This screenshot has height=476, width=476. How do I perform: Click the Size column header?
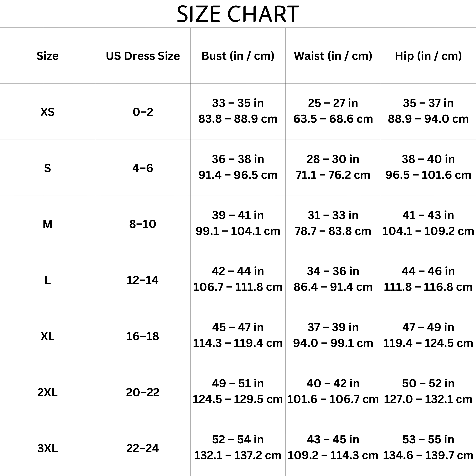click(48, 56)
